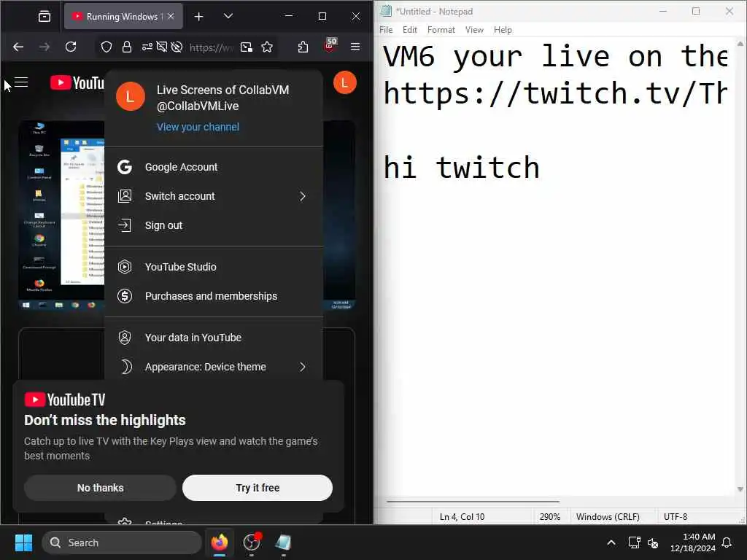This screenshot has height=560, width=747.
Task: Focus the Firefox URL address field
Action: coord(211,47)
